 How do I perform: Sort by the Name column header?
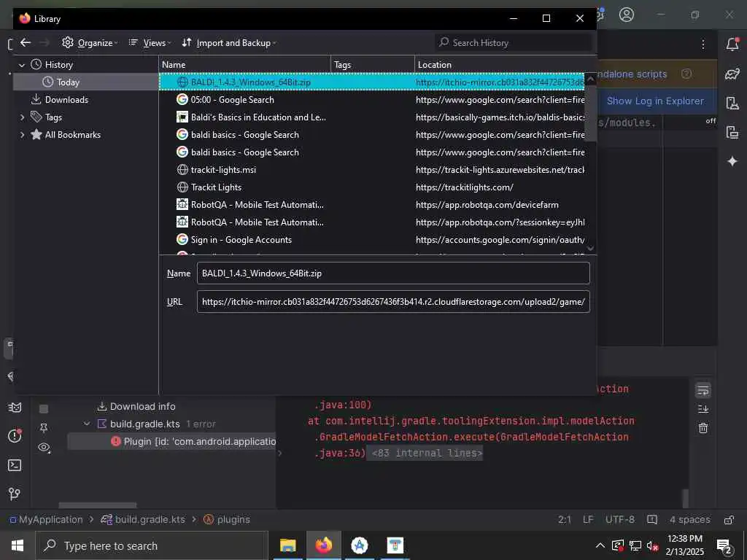pos(244,65)
